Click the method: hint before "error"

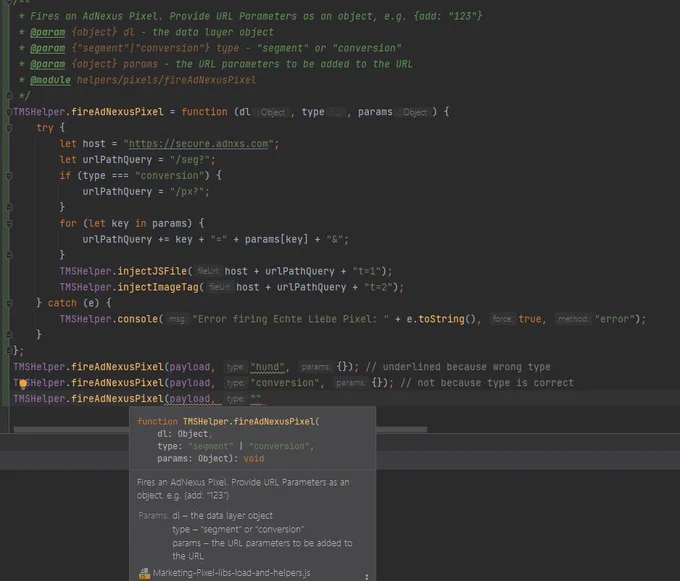573,319
